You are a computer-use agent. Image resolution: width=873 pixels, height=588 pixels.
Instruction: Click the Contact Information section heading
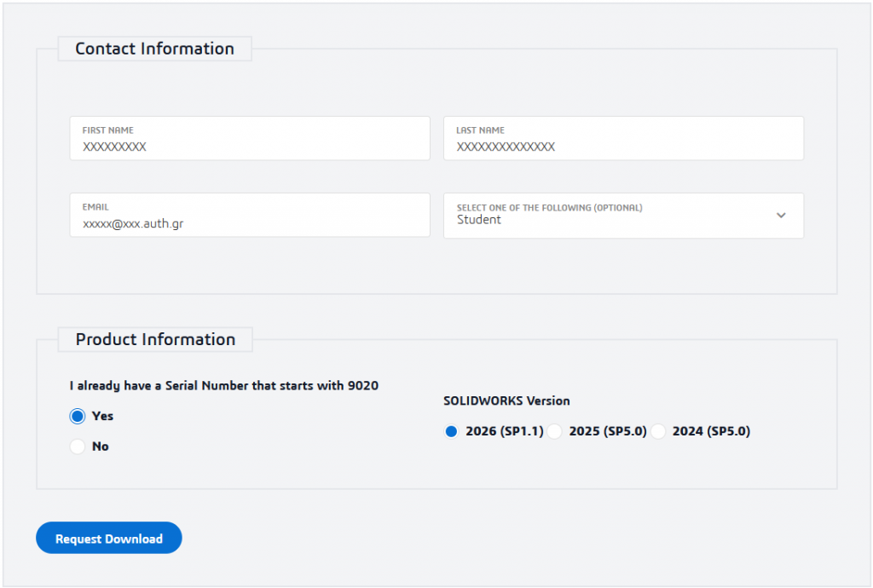(x=154, y=49)
